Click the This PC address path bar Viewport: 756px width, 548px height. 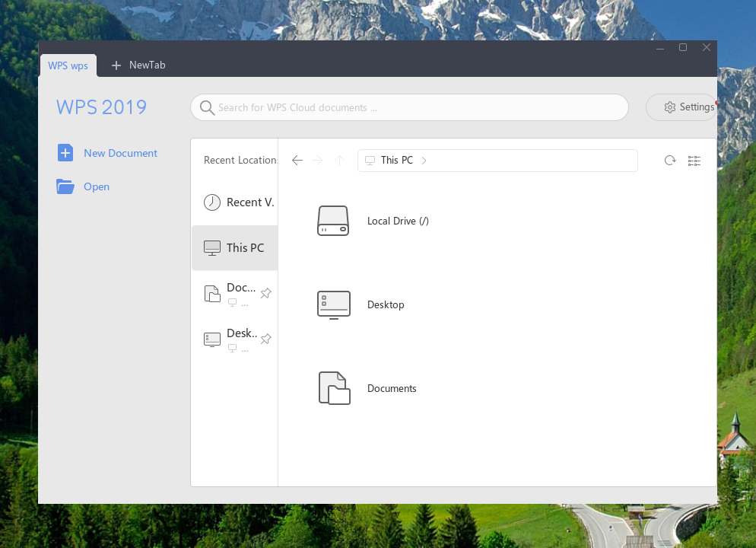(525, 161)
